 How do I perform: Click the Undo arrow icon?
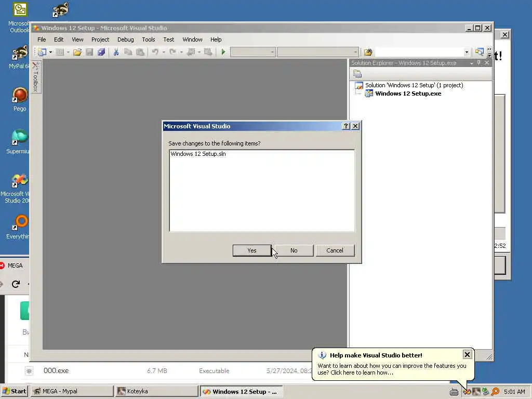coord(155,52)
